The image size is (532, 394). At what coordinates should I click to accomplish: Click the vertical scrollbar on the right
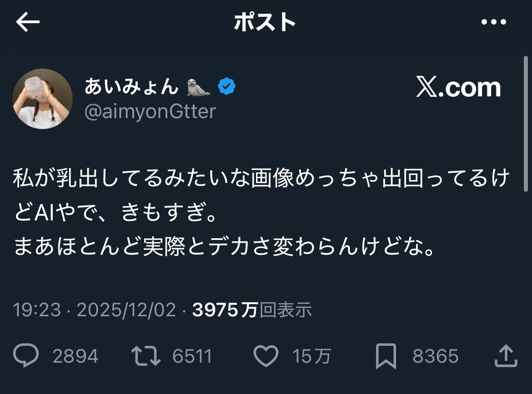coord(526,123)
